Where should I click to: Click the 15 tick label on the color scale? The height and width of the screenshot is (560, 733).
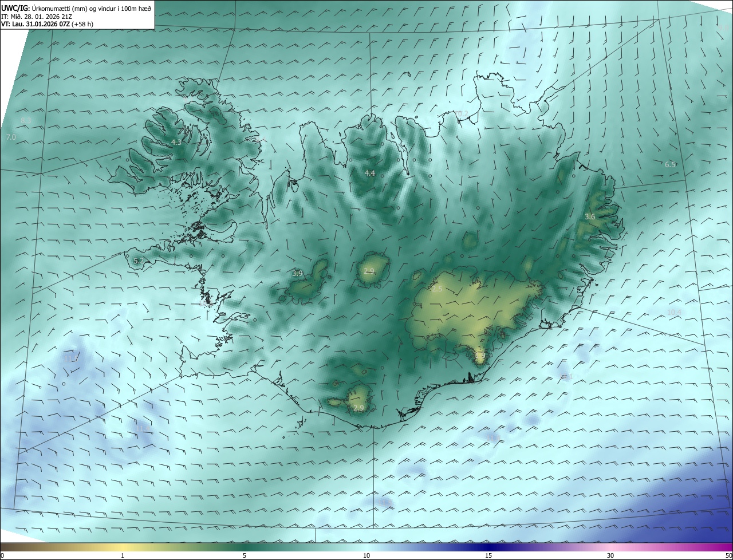(x=488, y=555)
